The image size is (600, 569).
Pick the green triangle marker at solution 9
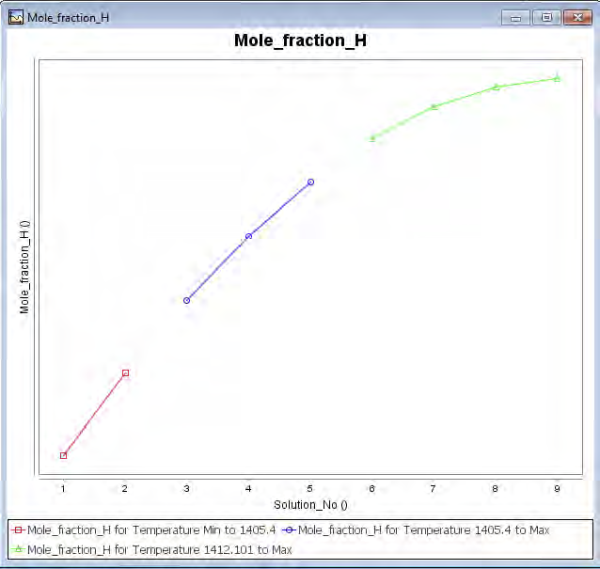pyautogui.click(x=558, y=78)
